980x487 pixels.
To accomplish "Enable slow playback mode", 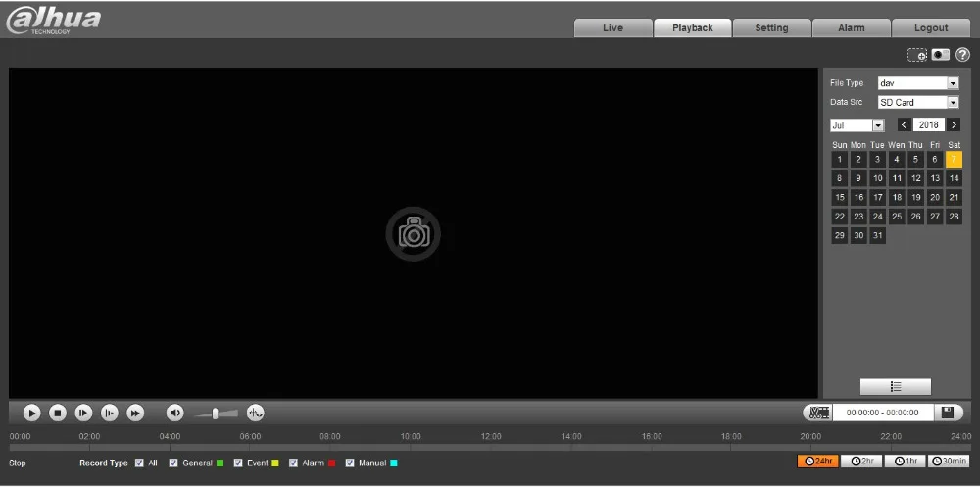I will (110, 413).
